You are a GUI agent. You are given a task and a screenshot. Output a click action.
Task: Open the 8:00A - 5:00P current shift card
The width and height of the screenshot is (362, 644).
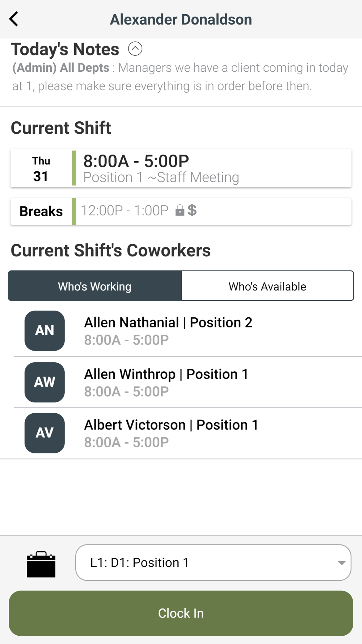[212, 168]
